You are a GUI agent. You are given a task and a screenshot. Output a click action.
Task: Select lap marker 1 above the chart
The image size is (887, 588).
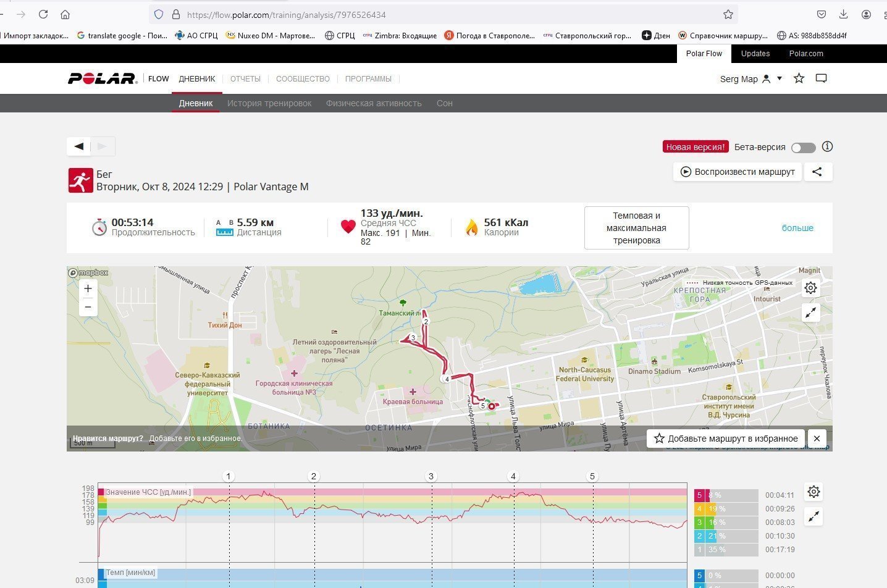point(229,476)
